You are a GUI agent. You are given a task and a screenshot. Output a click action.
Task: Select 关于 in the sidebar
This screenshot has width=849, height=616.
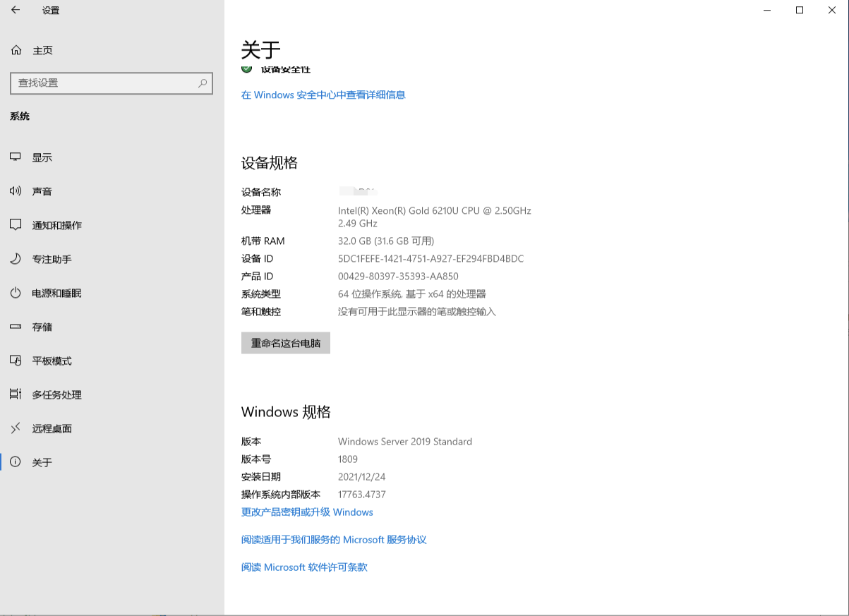pyautogui.click(x=112, y=462)
